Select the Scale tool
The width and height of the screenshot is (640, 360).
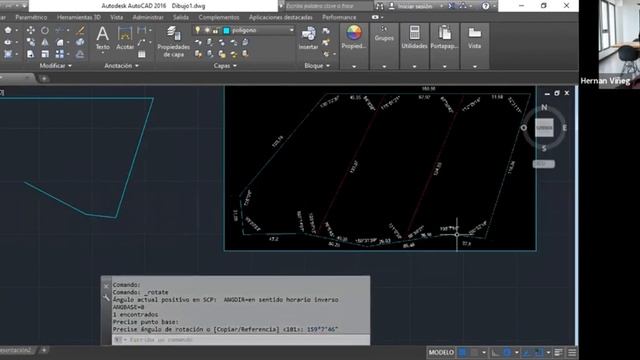coord(45,54)
